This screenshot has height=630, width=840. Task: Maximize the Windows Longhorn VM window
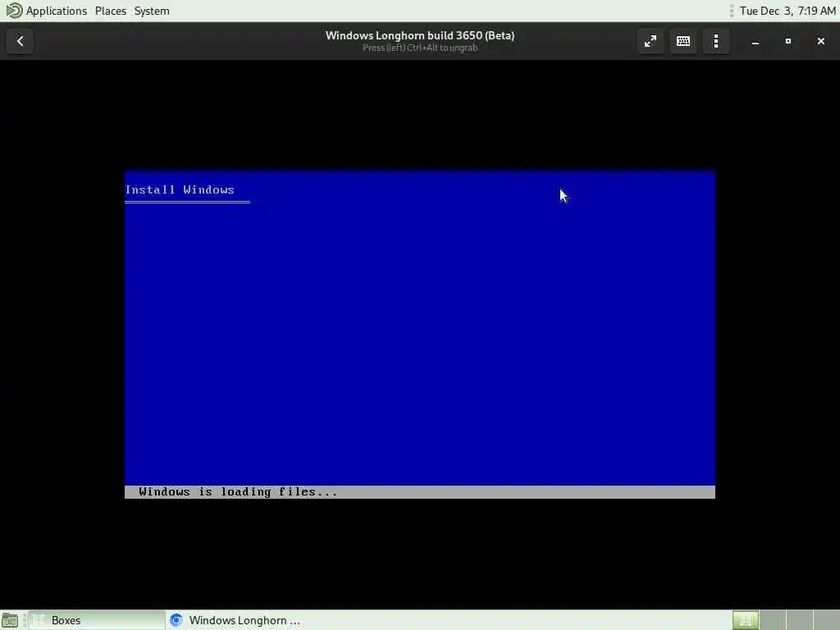(788, 41)
